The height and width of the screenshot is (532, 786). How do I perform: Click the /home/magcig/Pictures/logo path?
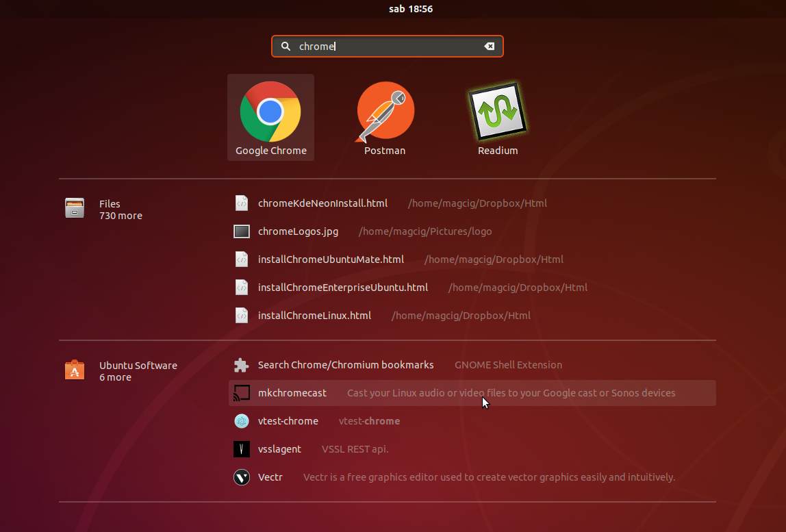click(x=425, y=231)
